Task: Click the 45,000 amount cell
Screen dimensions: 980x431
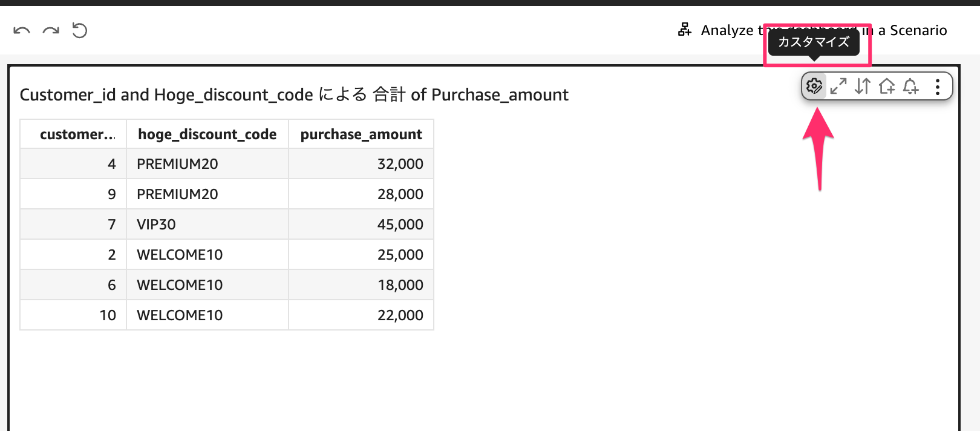Action: tap(361, 225)
